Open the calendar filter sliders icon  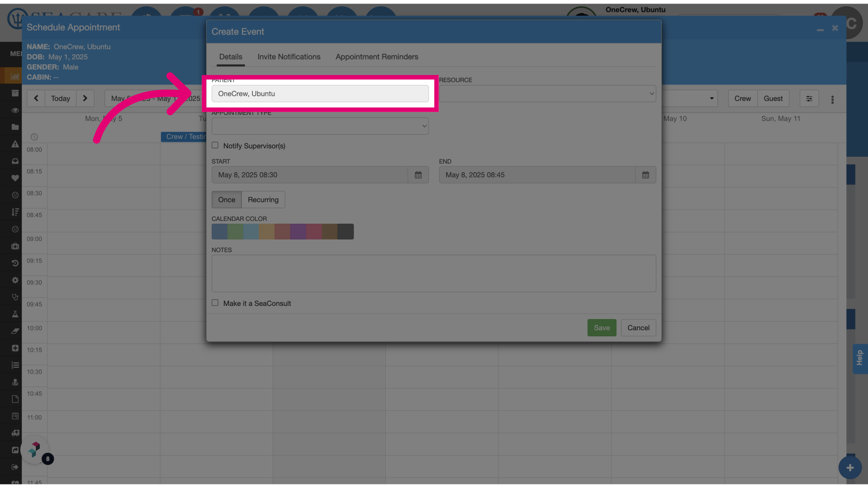[x=809, y=99]
